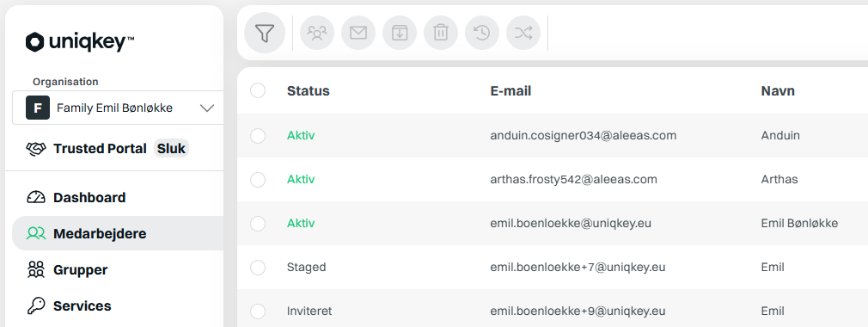Click the chevron arrow in the organisation selector

(207, 108)
